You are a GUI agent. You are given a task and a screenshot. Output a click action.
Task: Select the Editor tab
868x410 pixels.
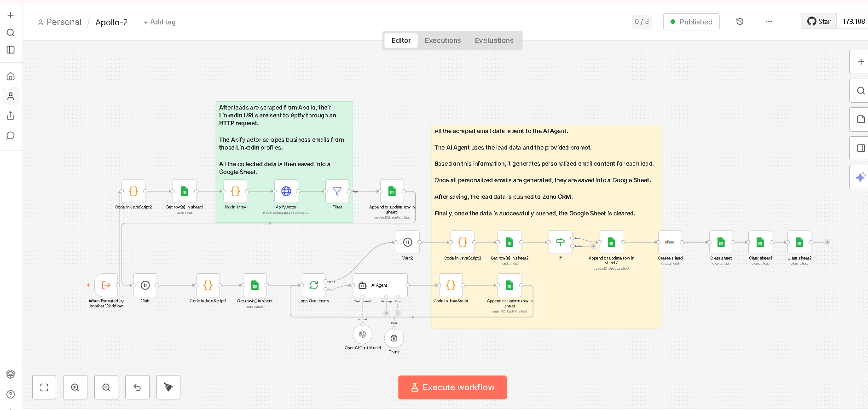(x=401, y=40)
